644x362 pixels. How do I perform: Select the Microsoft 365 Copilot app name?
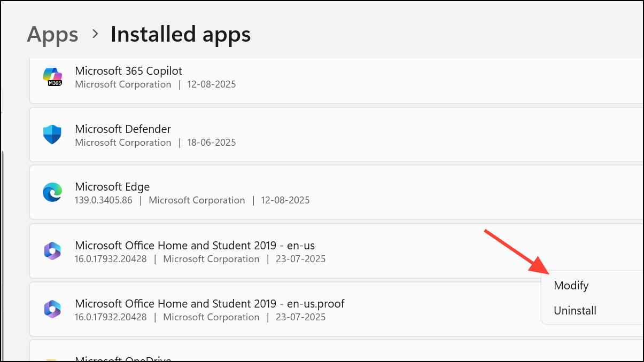128,71
